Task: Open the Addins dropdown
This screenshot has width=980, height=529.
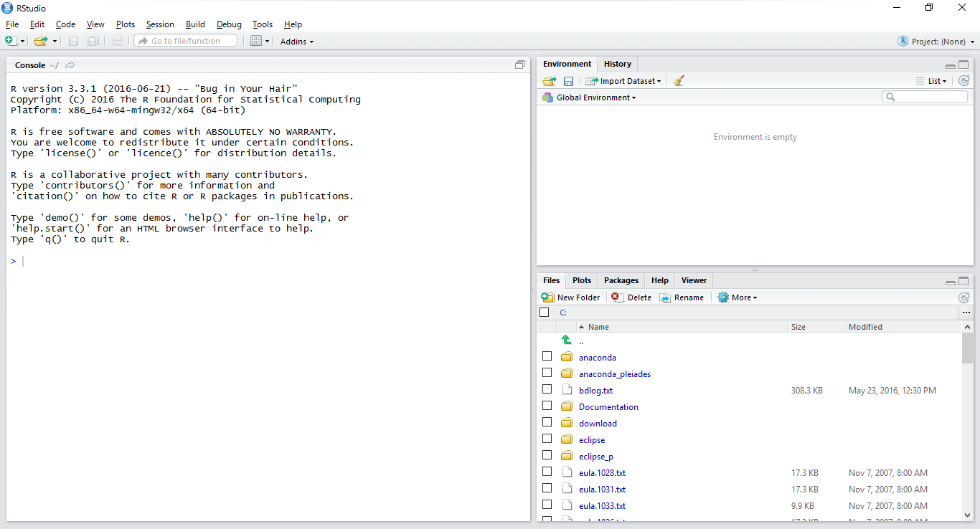Action: [x=297, y=42]
